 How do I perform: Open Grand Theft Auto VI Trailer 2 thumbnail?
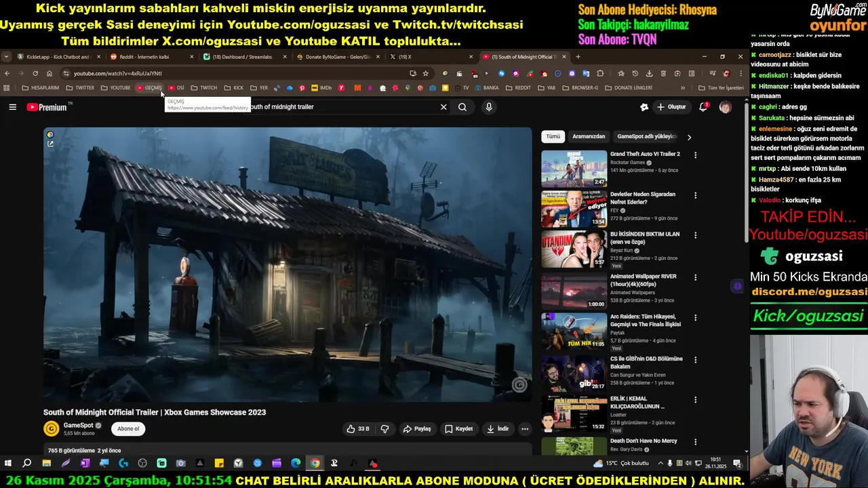(574, 168)
